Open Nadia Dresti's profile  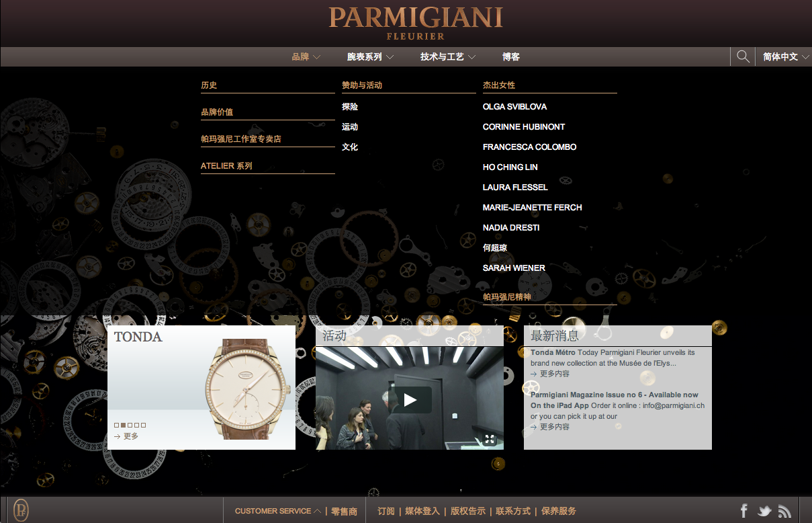(x=511, y=228)
